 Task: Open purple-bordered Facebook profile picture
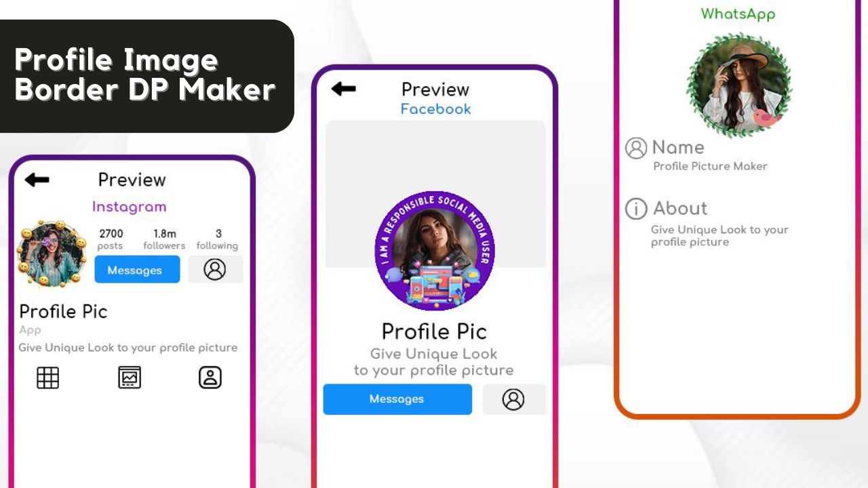[x=435, y=250]
